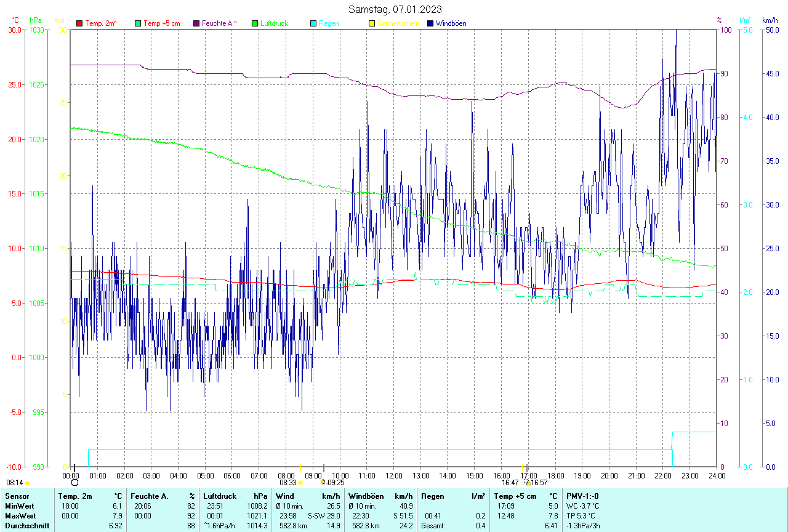Click the TP 5.3 °C dew point value

click(582, 516)
